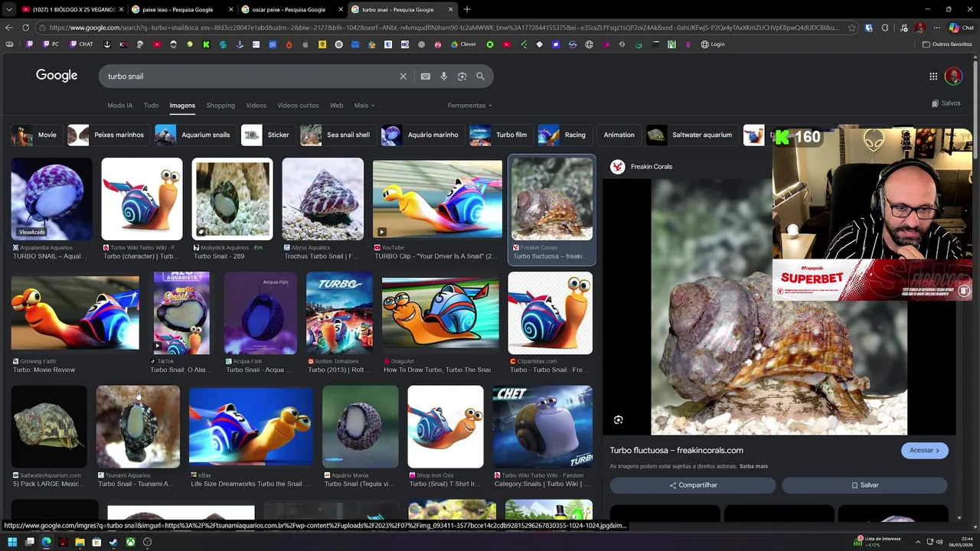
Task: Click the browser address bar URL
Action: point(444,28)
